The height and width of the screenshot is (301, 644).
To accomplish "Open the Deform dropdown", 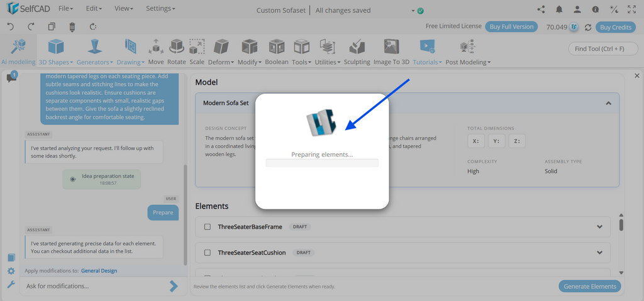I will point(221,52).
